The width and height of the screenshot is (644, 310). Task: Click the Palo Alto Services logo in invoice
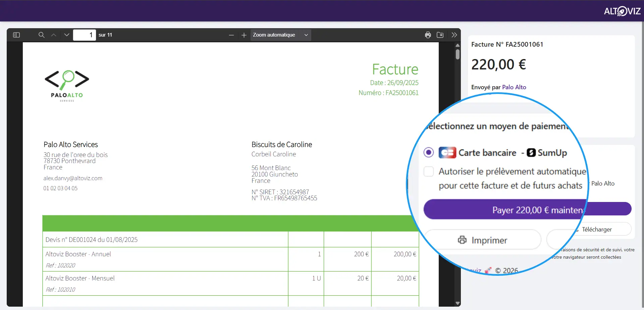click(67, 86)
